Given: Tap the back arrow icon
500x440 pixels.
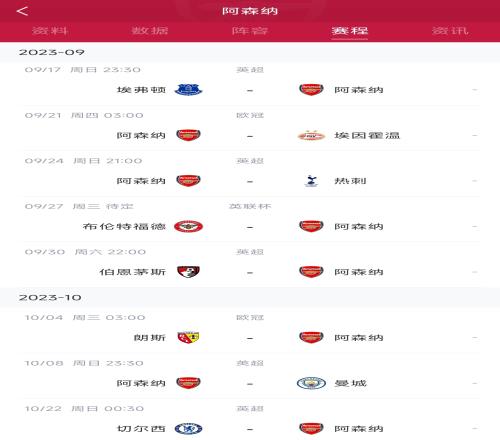Looking at the screenshot, I should pos(22,11).
